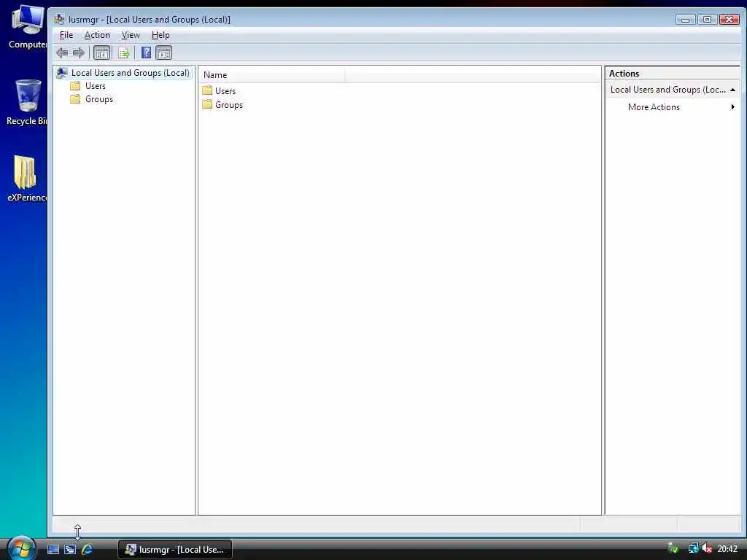The height and width of the screenshot is (560, 747).
Task: Click More Actions in Actions pane
Action: point(654,107)
